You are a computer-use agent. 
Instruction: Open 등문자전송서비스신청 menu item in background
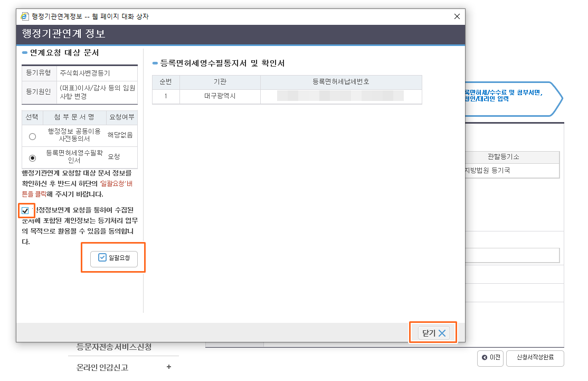click(114, 347)
